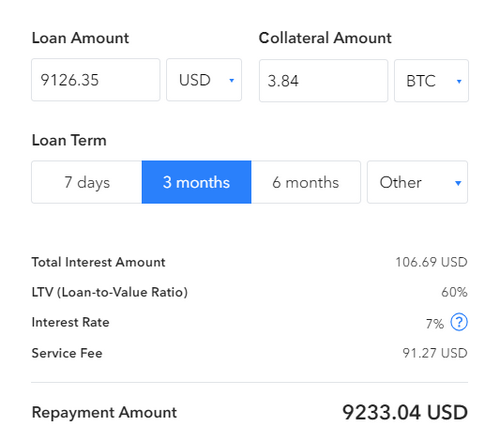Click the Interest Rate help question mark icon
The height and width of the screenshot is (442, 500).
459,322
